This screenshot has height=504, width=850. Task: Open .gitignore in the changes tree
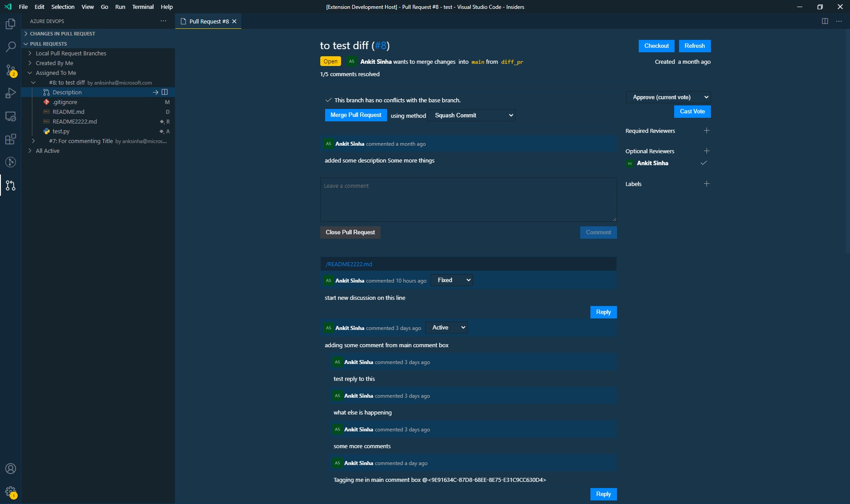coord(98,102)
